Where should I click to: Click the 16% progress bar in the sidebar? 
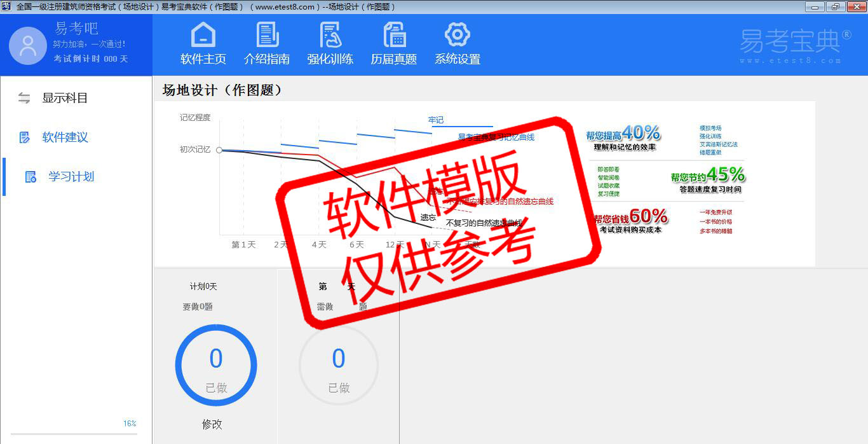(x=74, y=434)
